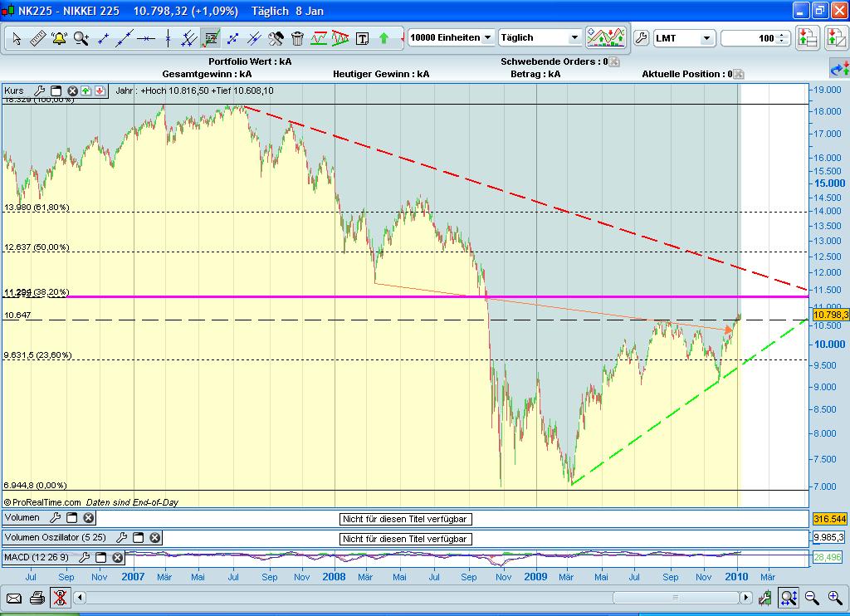The image size is (850, 616).
Task: Click the 13.980 (61,80%) Fibonacci label
Action: pyautogui.click(x=37, y=208)
